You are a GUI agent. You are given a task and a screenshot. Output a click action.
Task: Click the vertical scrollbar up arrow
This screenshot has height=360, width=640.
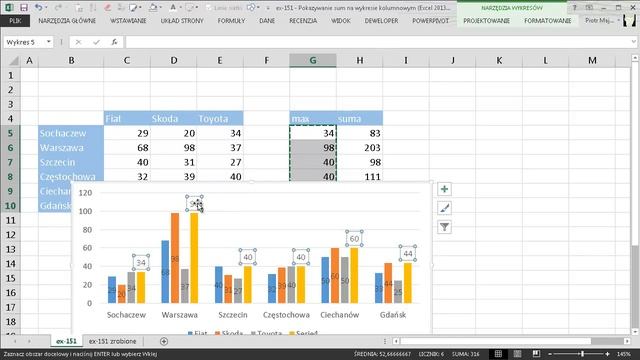[635, 58]
